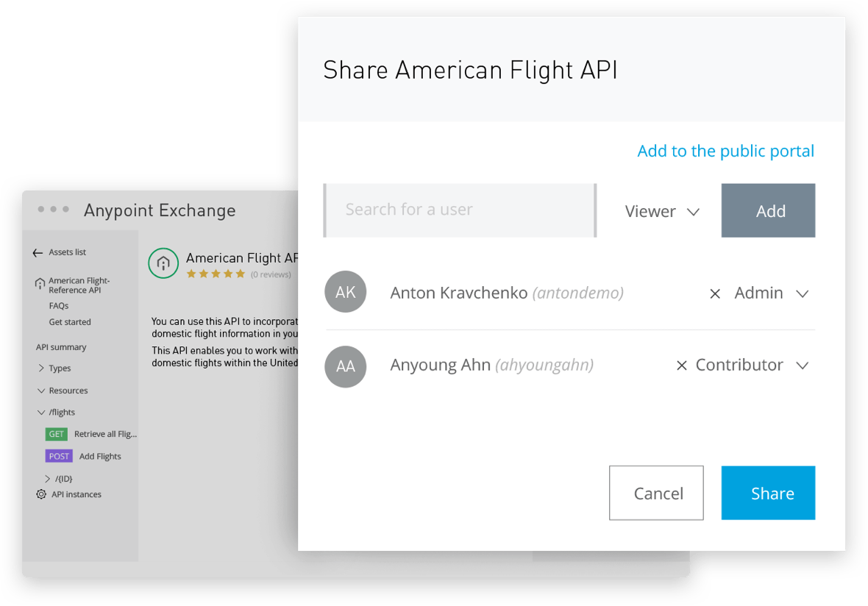The height and width of the screenshot is (606, 868).
Task: Select the POST badge for Add Flights
Action: point(59,456)
